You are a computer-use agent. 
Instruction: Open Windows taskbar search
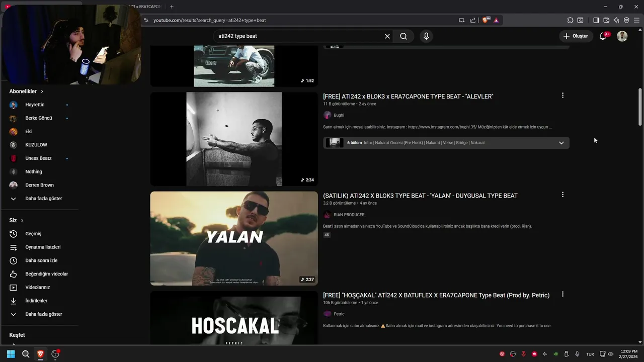point(26,354)
